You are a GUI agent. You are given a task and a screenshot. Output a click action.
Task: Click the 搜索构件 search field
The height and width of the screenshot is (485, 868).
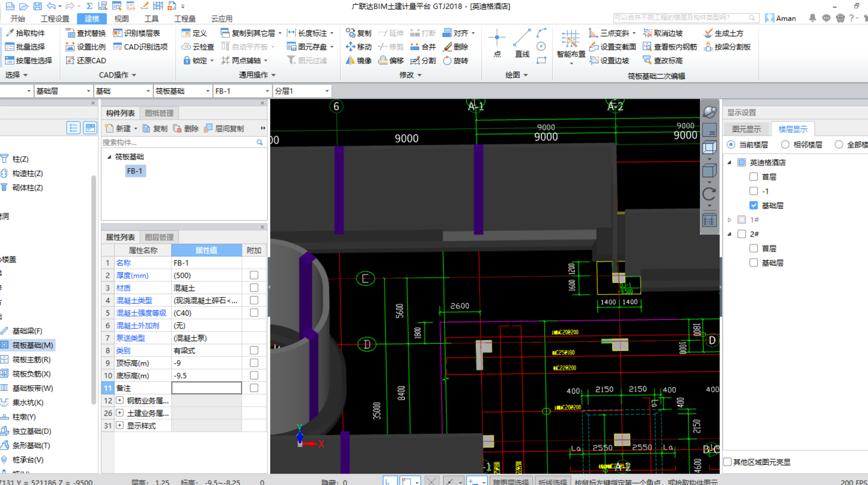tap(184, 142)
